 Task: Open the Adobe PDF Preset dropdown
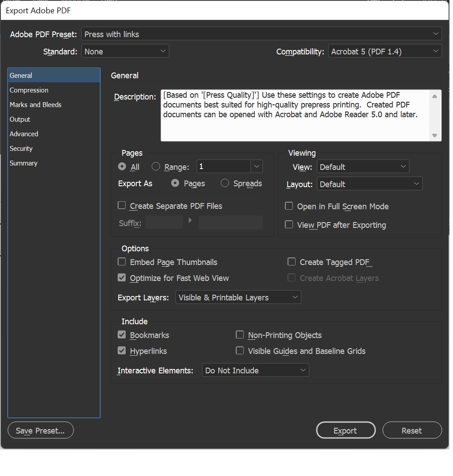click(261, 34)
